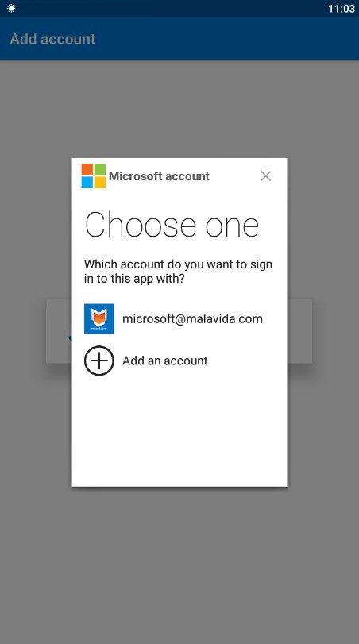
Task: Tap the brightness icon in the status bar
Action: pos(11,8)
